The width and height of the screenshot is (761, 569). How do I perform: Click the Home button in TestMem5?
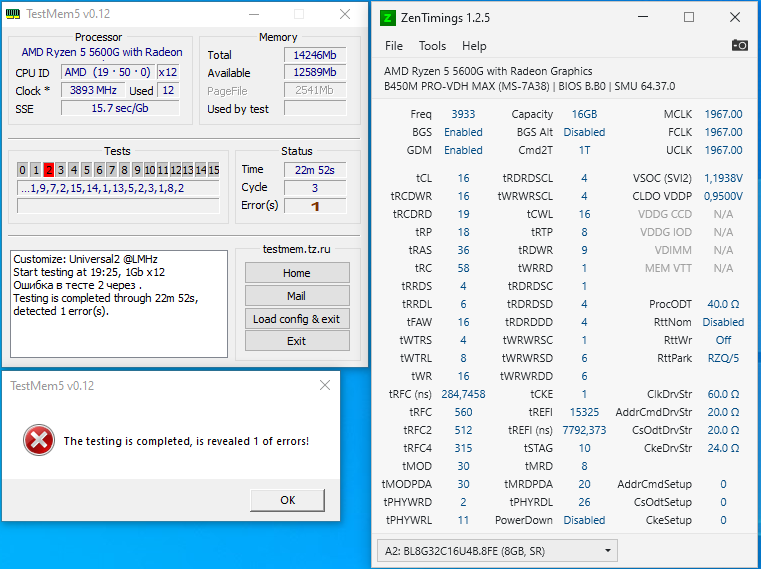297,273
